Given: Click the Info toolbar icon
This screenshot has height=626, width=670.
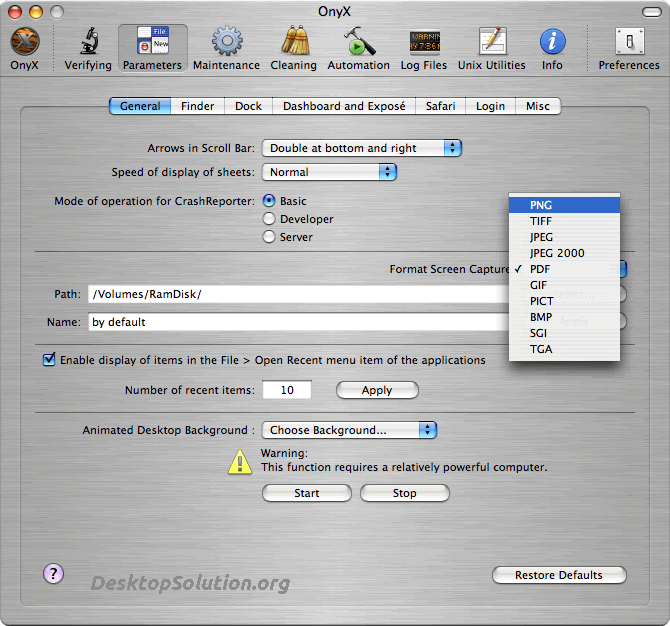Looking at the screenshot, I should pyautogui.click(x=552, y=43).
